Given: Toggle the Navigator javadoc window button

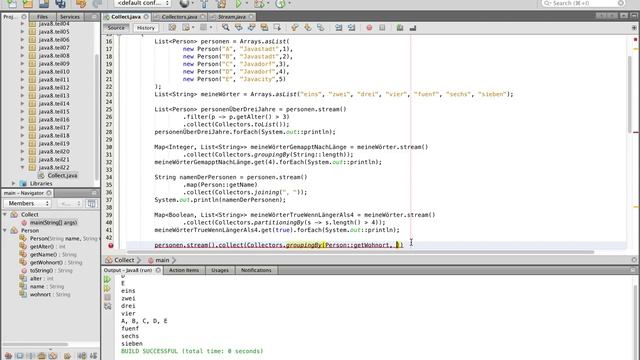Looking at the screenshot, I should [x=92, y=203].
